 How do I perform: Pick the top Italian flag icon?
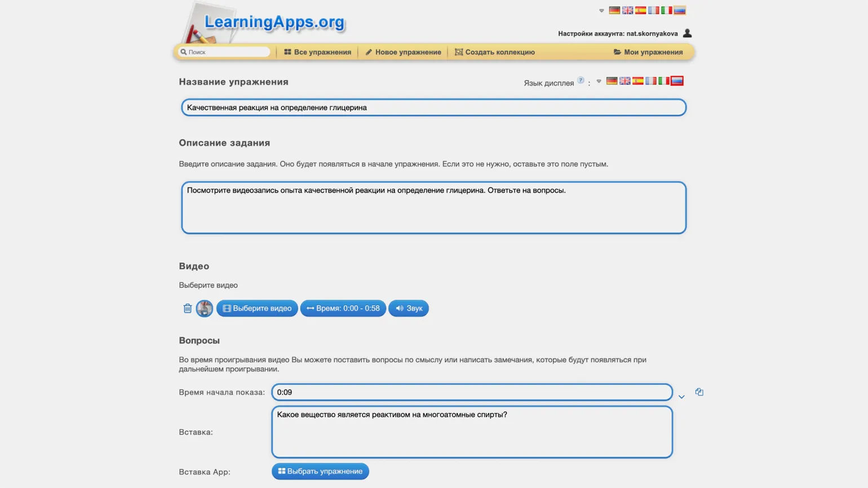coord(666,10)
